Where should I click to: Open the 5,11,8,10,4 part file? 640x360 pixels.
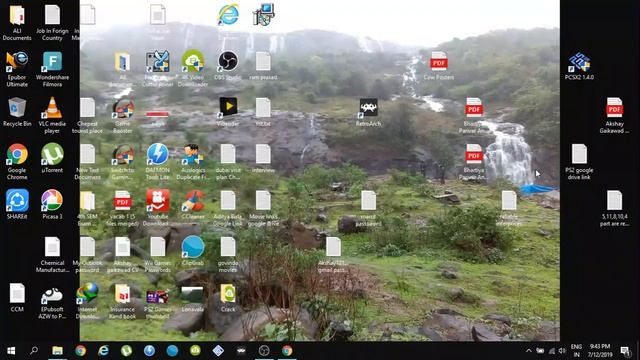(614, 201)
